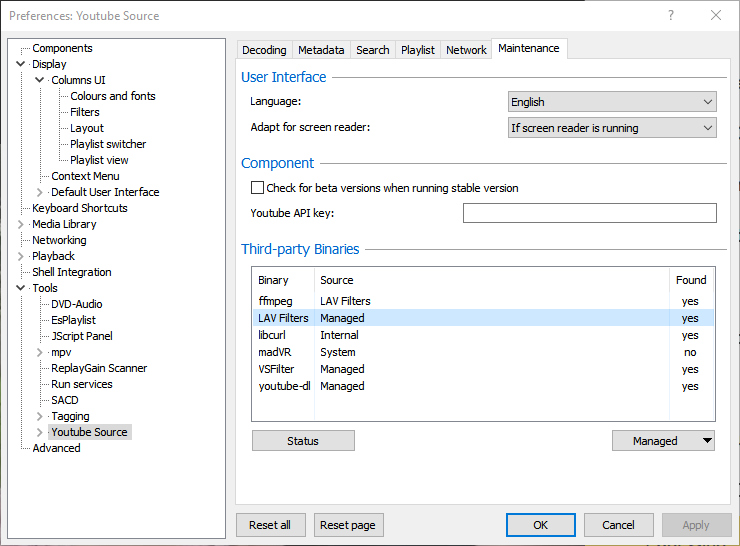Click into the Youtube API key field
740x546 pixels.
(x=589, y=213)
